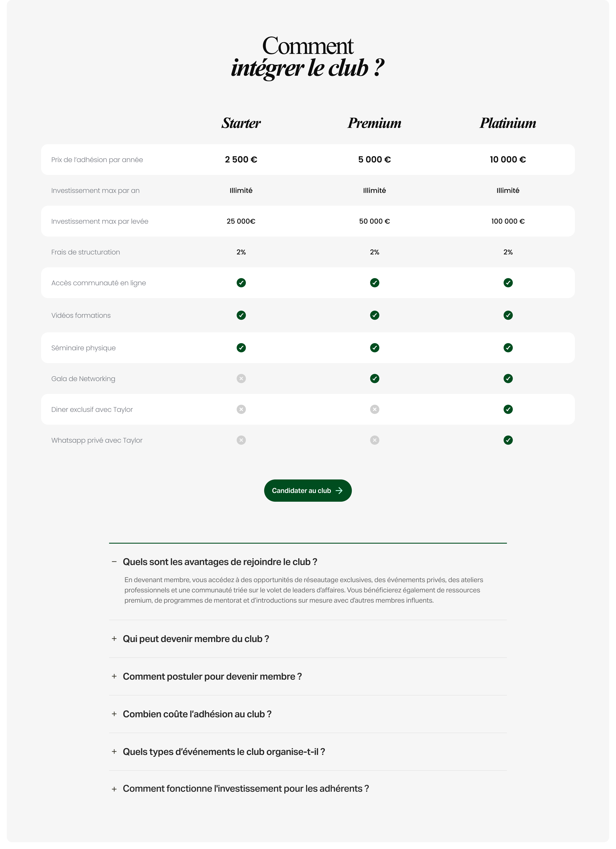616x849 pixels.
Task: Click Starter check icon for Accès communauté en ligne
Action: [241, 283]
